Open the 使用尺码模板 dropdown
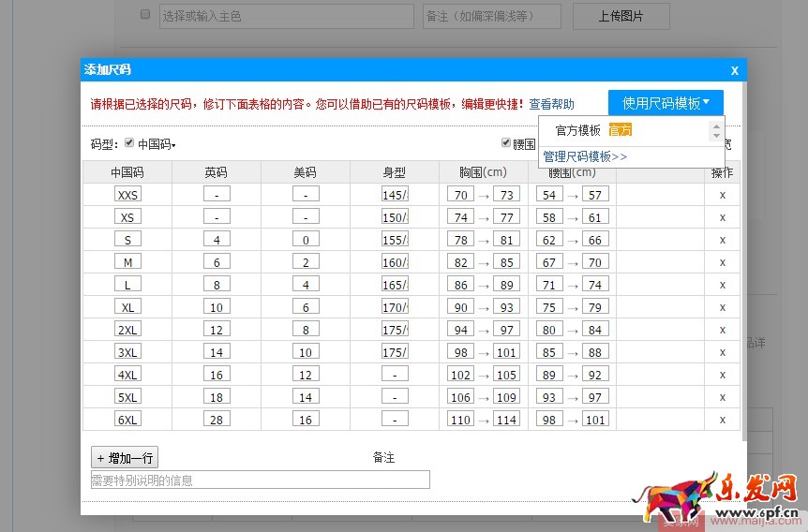 pyautogui.click(x=666, y=103)
